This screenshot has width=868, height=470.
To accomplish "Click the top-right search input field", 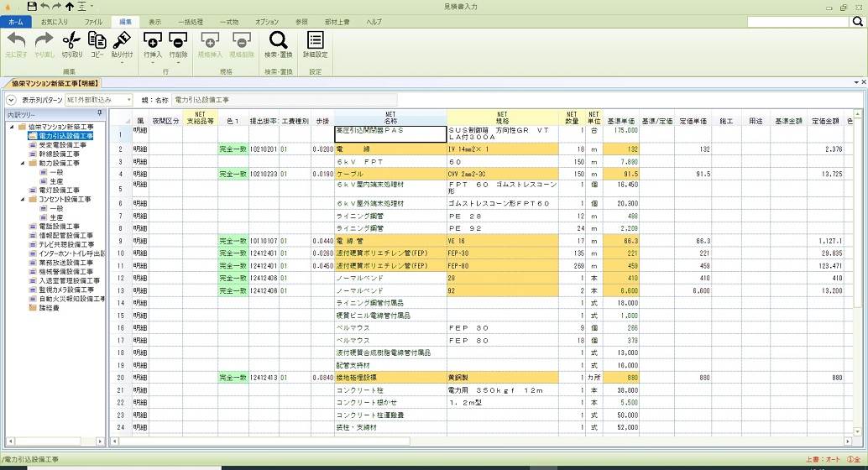I will (798, 22).
